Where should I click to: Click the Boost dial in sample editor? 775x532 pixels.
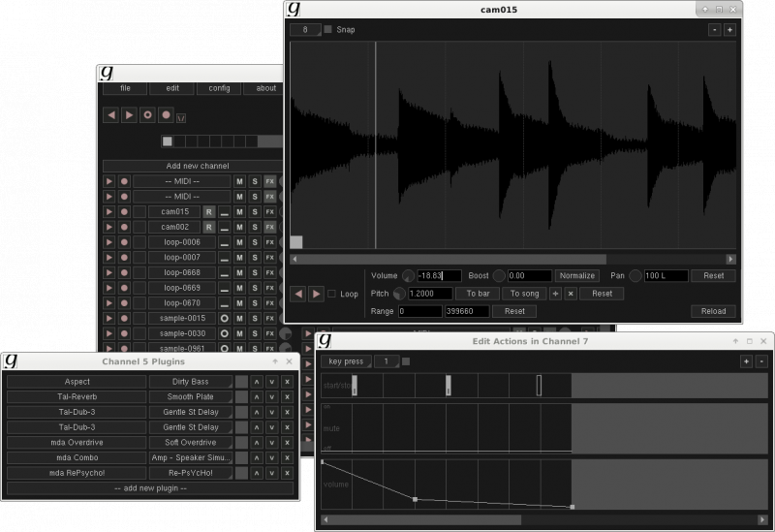tap(499, 276)
